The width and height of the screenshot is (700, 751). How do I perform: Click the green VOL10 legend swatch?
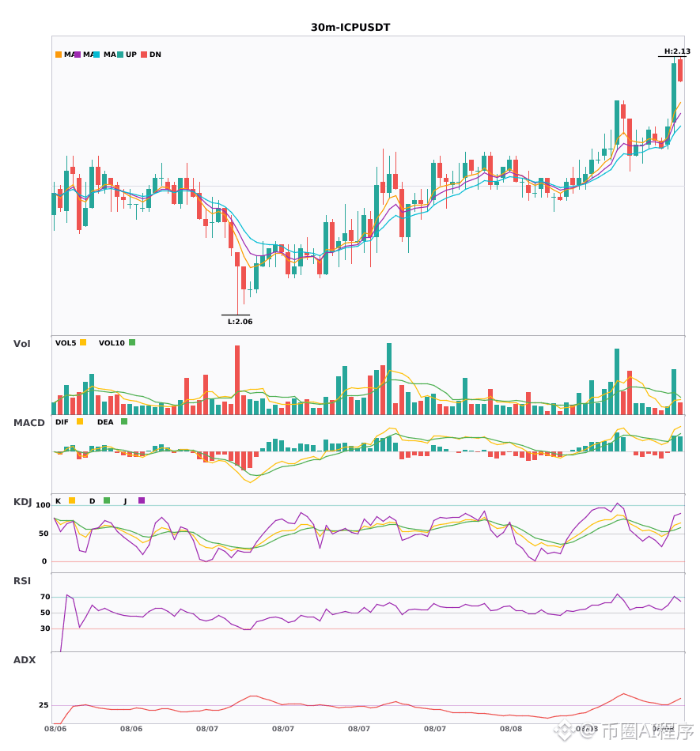(x=132, y=342)
